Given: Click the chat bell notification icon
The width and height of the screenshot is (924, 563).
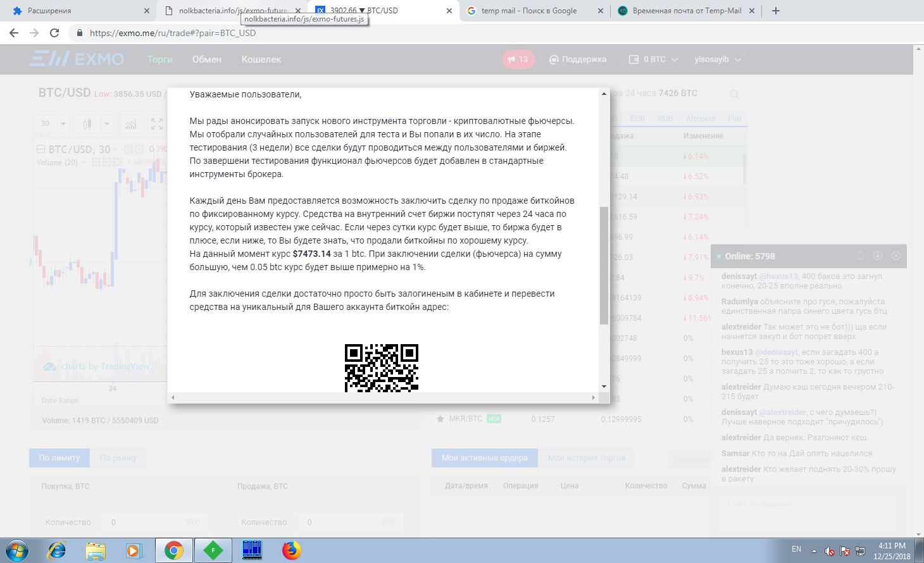Looking at the screenshot, I should point(860,256).
